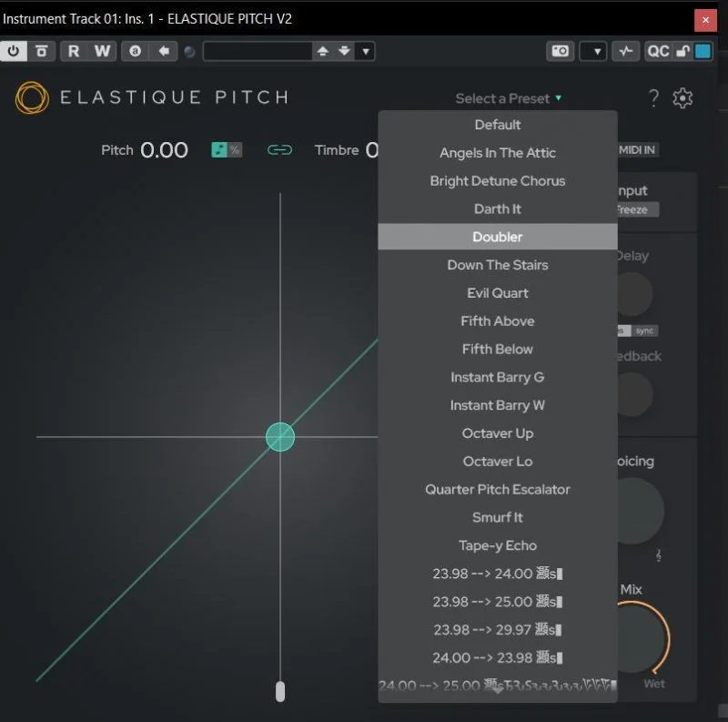Click the Elastique Pitch ring logo
This screenshot has height=722, width=728.
32,97
